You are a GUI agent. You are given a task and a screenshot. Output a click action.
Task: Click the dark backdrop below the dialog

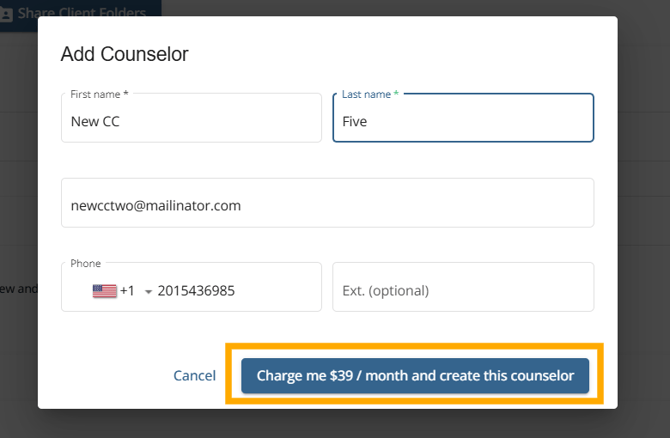[335, 424]
